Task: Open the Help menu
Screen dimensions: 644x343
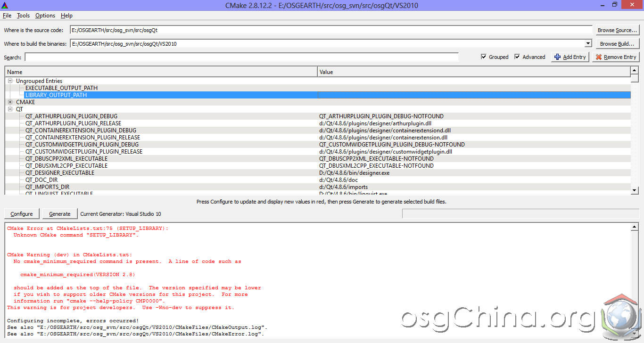Action: 66,16
